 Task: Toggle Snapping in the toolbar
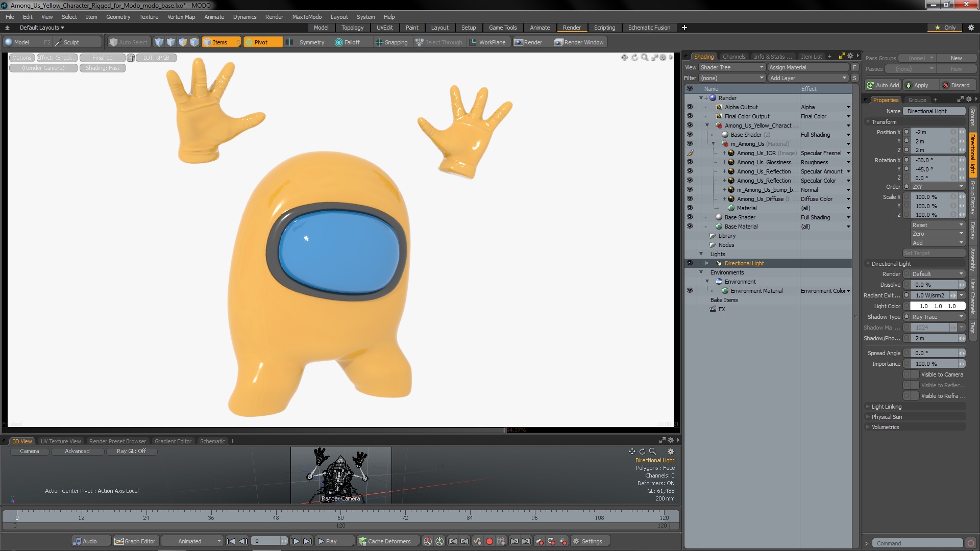pyautogui.click(x=391, y=42)
